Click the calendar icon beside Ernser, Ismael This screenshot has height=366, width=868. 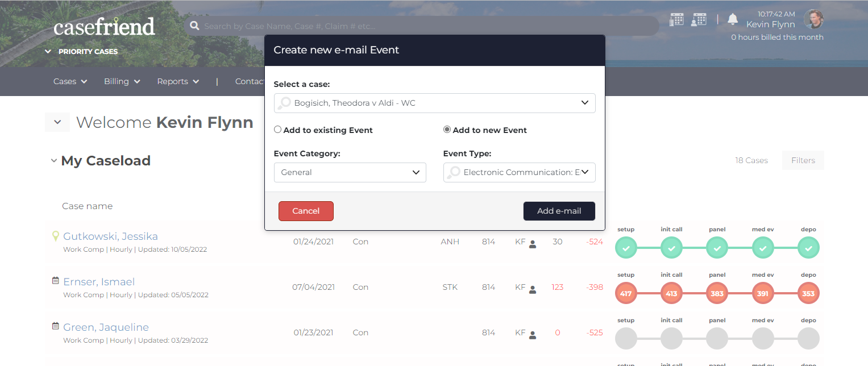pyautogui.click(x=55, y=280)
